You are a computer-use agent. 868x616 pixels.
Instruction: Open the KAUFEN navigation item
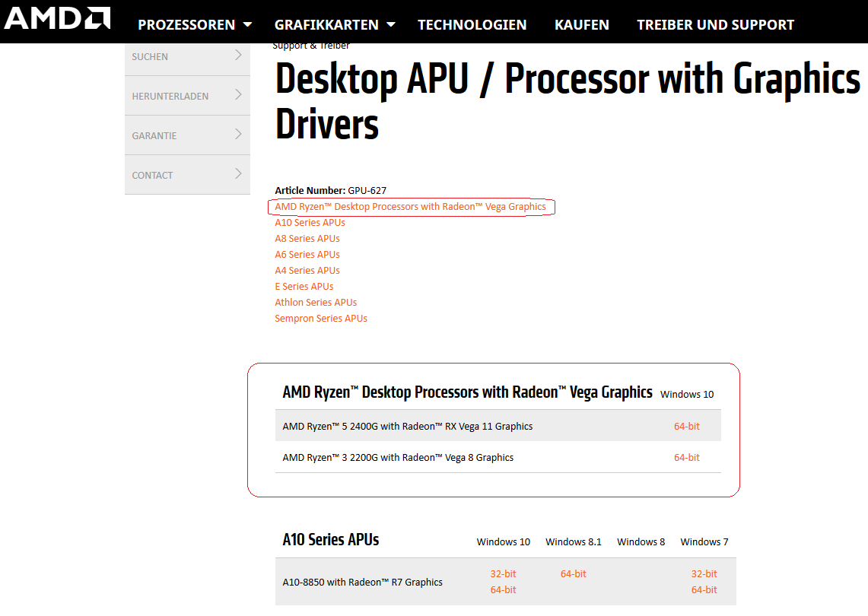[582, 25]
